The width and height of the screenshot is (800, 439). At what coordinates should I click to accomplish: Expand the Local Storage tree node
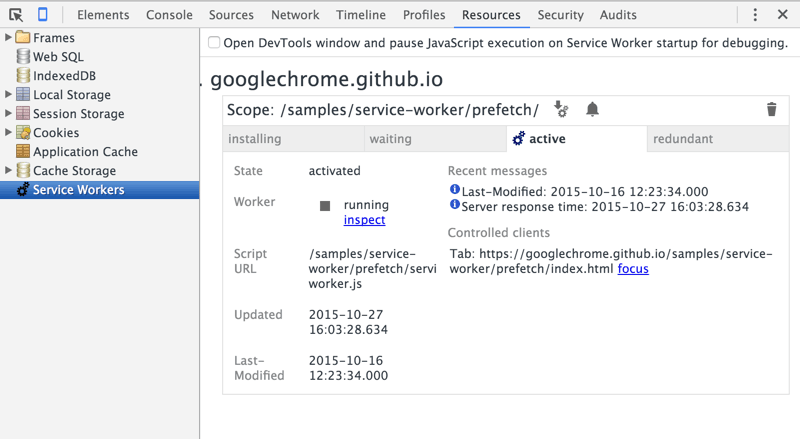8,94
